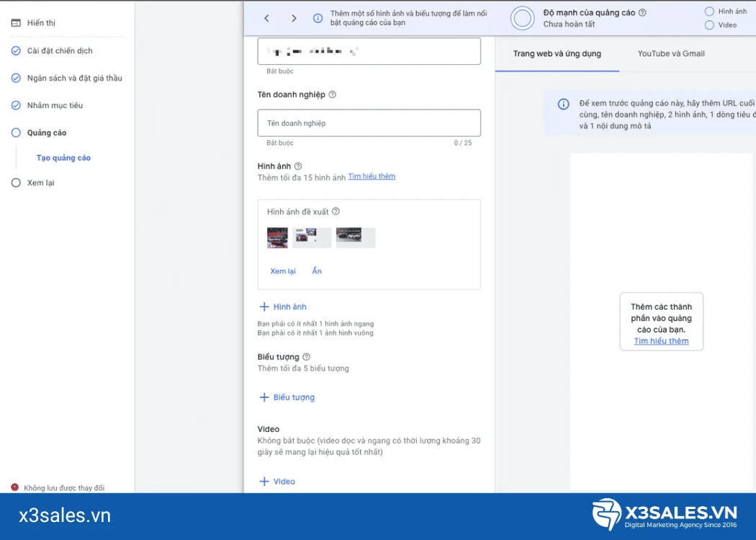Click checkmark icon beside Nhắm mục tiêu
The width and height of the screenshot is (756, 540).
coord(16,105)
